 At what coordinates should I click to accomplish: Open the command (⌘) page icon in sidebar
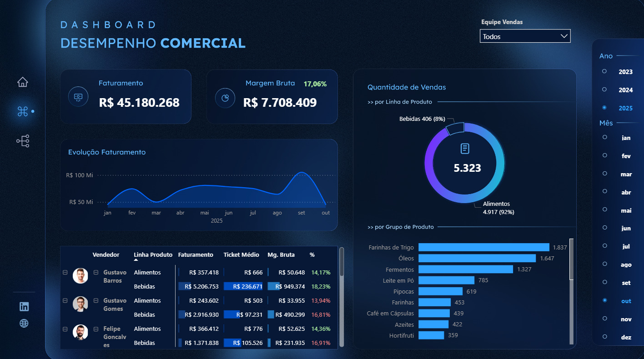click(22, 111)
